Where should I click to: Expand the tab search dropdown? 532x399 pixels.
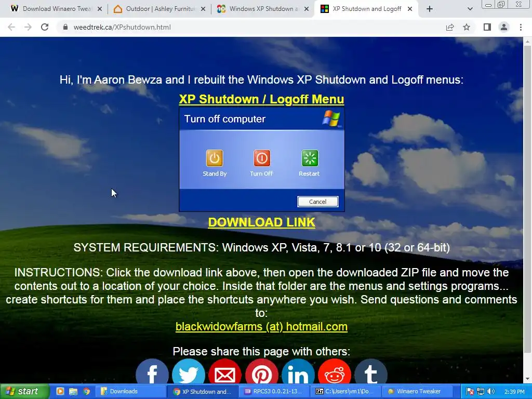pyautogui.click(x=470, y=9)
